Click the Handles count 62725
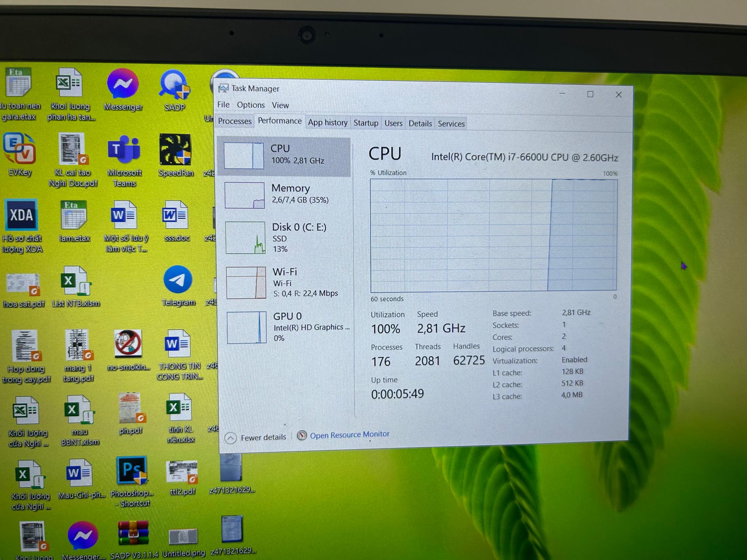The width and height of the screenshot is (747, 560). [469, 360]
